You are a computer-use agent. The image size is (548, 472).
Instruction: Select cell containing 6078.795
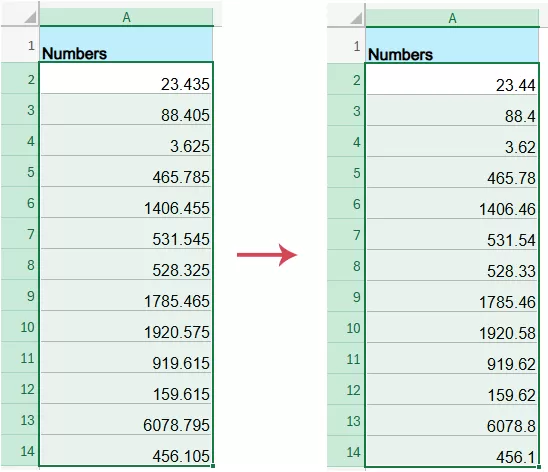click(x=126, y=419)
